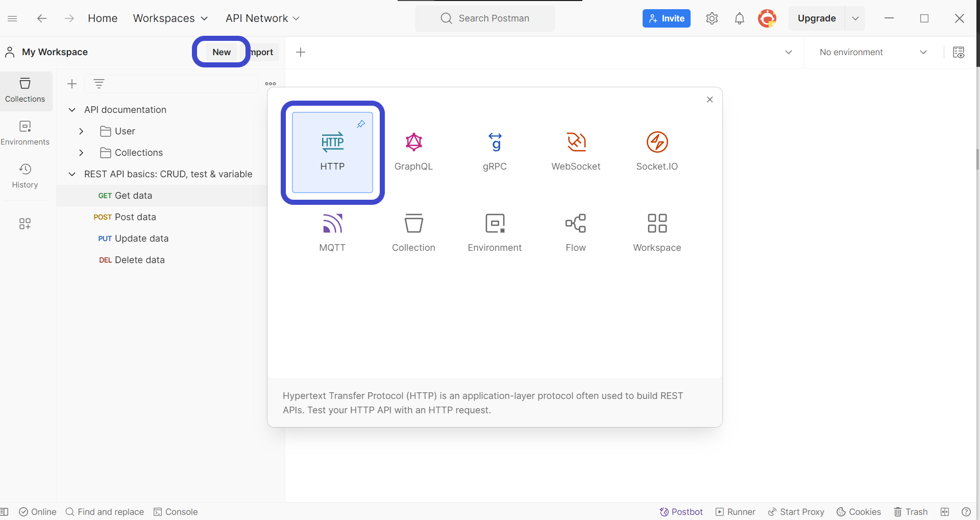Create a new Workspace from the dialog
Image resolution: width=980 pixels, height=520 pixels.
(657, 233)
